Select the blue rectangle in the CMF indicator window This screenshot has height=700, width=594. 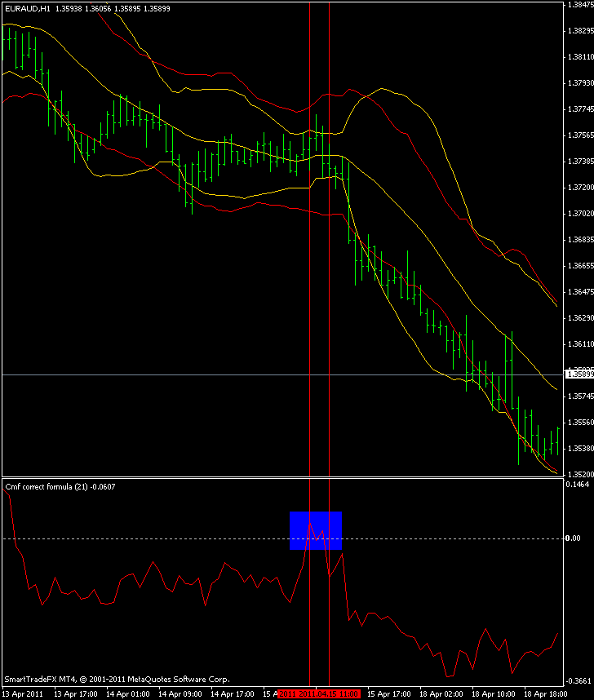[x=316, y=530]
